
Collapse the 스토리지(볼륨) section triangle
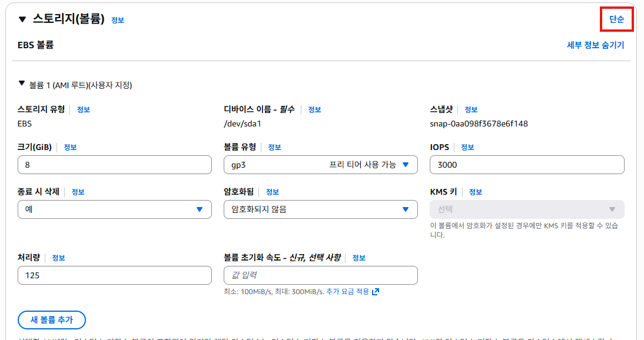coord(22,19)
